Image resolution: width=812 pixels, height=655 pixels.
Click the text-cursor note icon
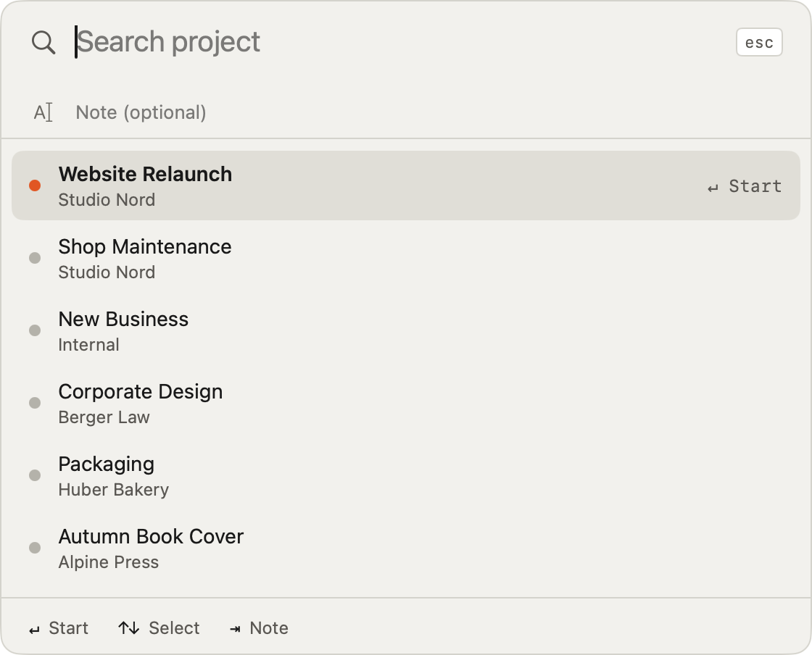coord(43,112)
